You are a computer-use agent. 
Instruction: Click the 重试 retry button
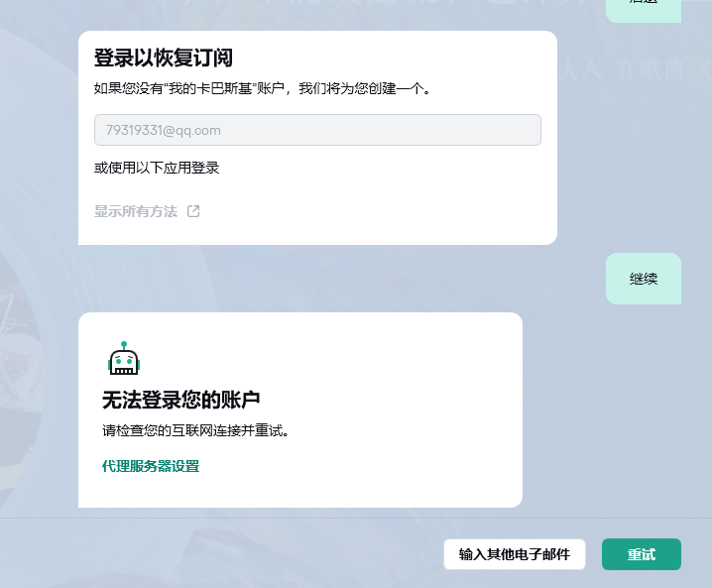[x=642, y=554]
